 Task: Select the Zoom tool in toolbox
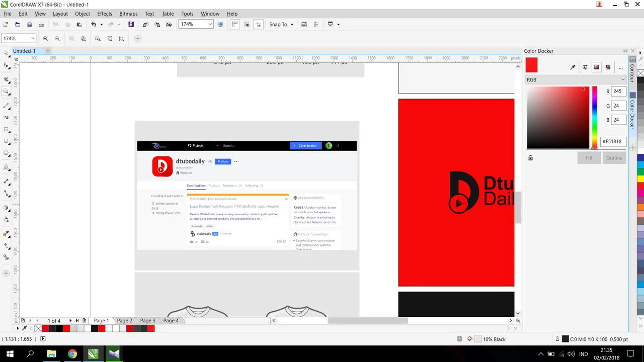tap(6, 92)
